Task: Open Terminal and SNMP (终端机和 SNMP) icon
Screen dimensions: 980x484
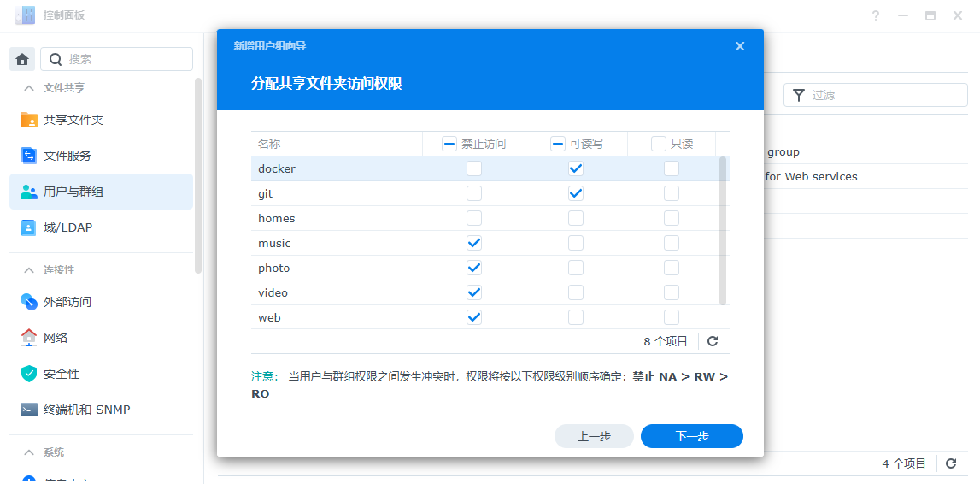Action: click(x=29, y=410)
